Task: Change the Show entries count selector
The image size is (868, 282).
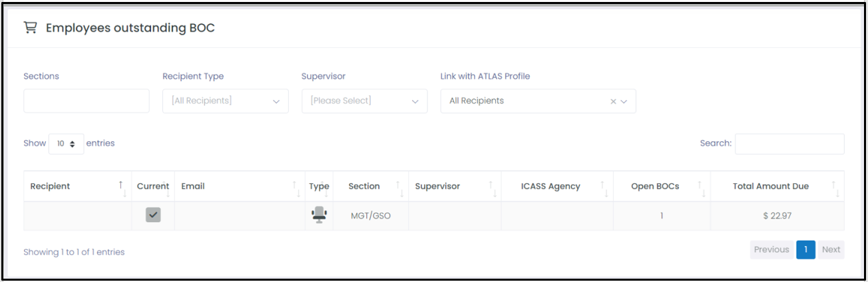Action: 67,144
